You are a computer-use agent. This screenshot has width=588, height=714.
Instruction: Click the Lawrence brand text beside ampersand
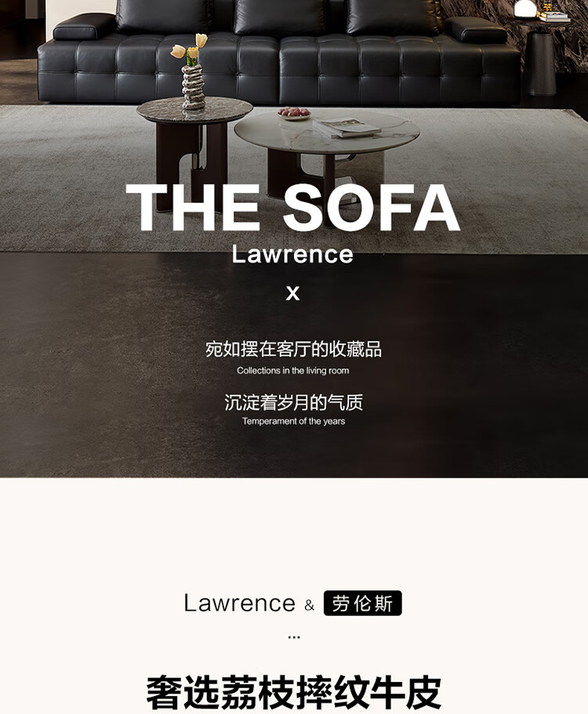[240, 603]
